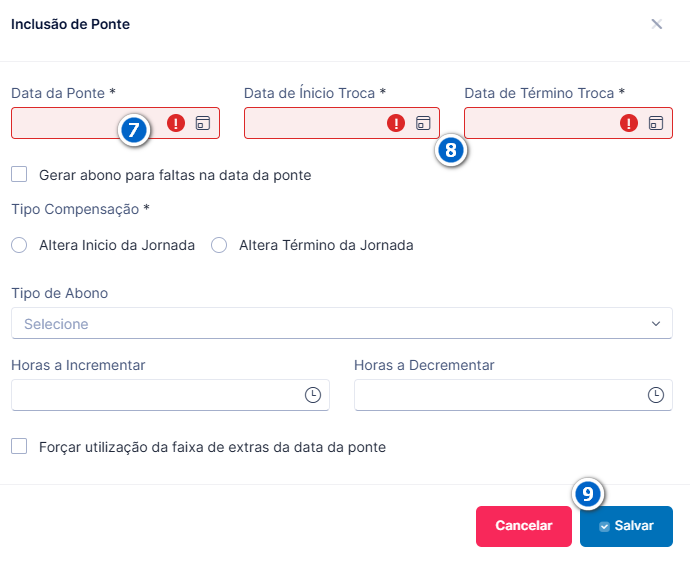The width and height of the screenshot is (690, 562).
Task: Click the Cancelar button
Action: coord(524,526)
